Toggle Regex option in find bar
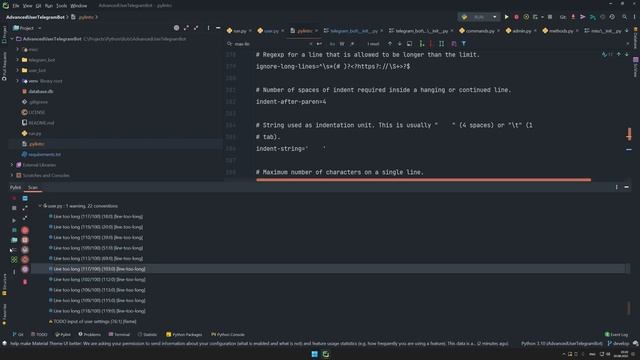640x360 pixels. [x=352, y=44]
